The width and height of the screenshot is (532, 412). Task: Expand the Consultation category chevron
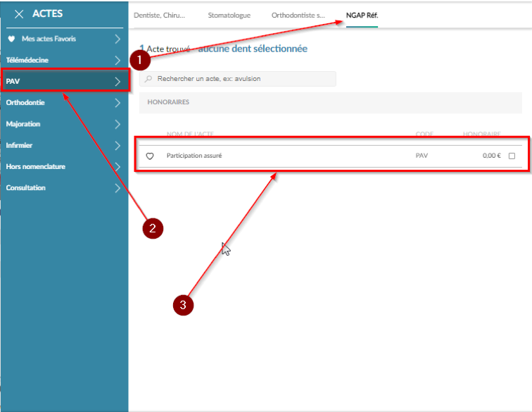(118, 188)
